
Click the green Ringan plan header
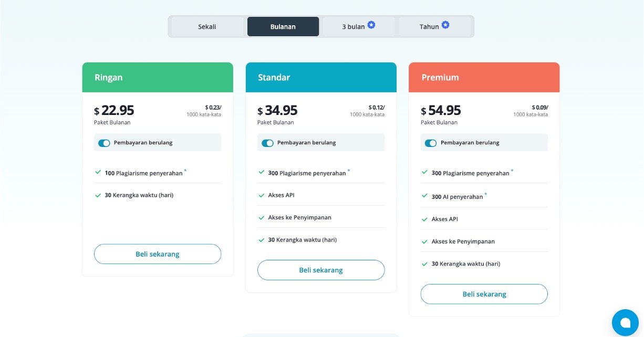(x=158, y=78)
